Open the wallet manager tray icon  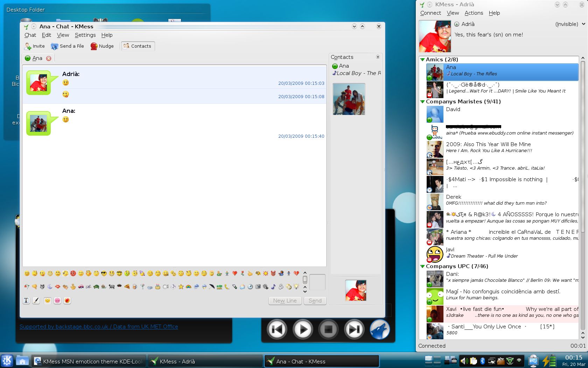[x=501, y=361]
